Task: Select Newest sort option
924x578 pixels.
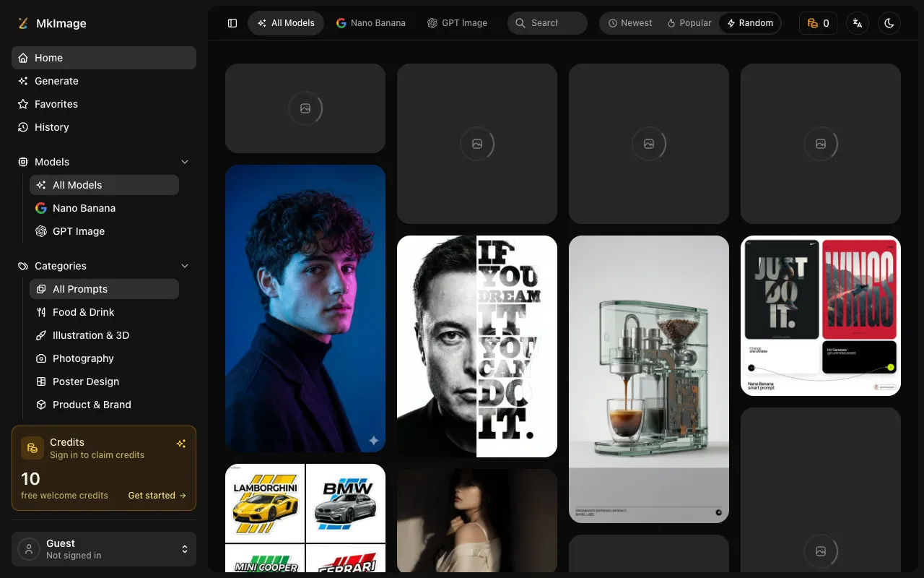Action: coord(630,23)
